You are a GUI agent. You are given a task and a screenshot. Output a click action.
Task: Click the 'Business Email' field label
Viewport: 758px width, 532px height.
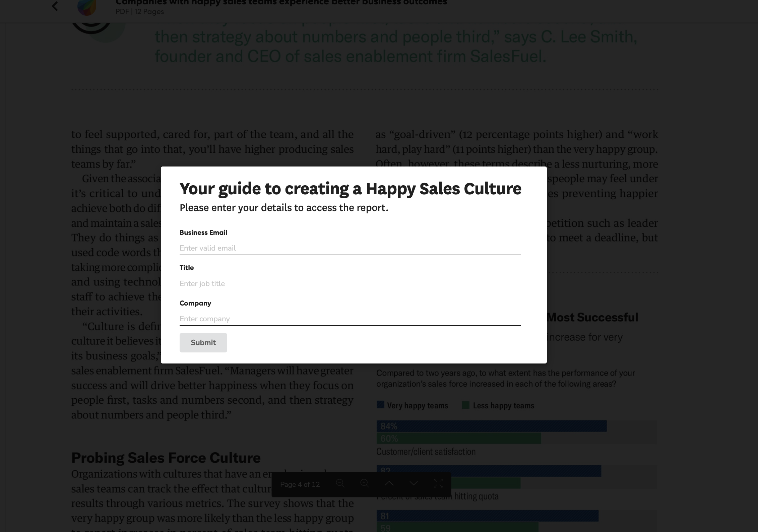click(x=203, y=232)
